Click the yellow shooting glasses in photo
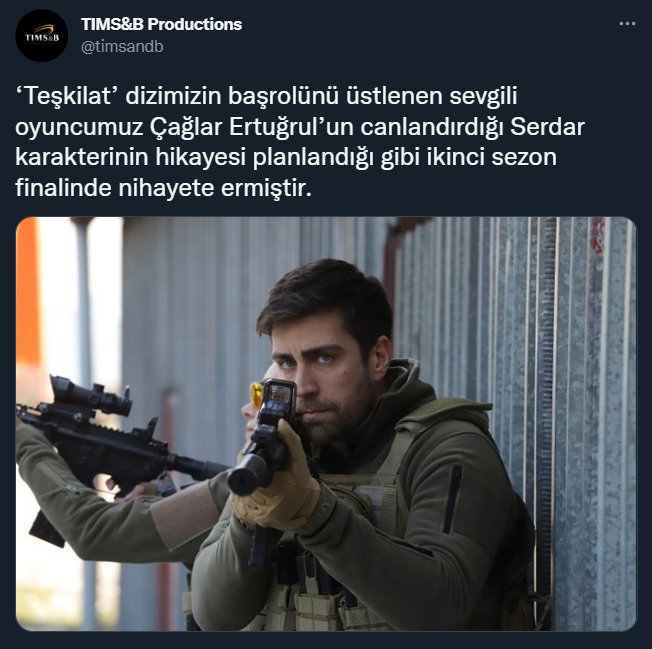Screen dimensions: 652x649 point(256,393)
